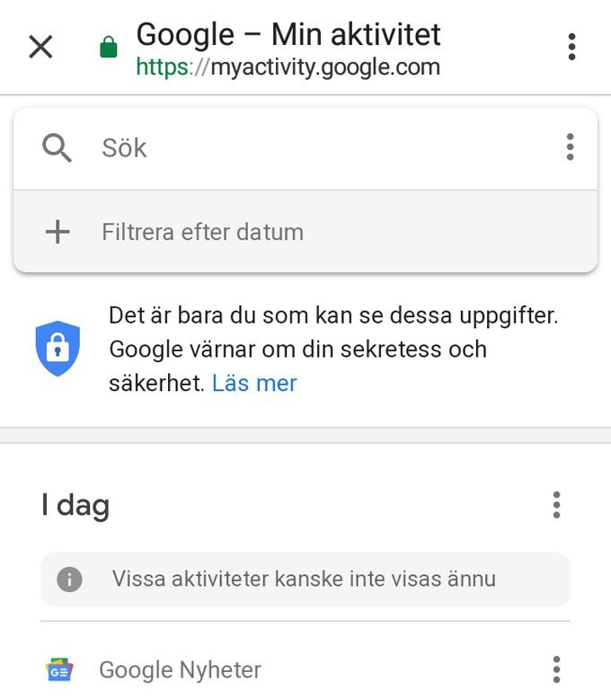The image size is (611, 700).
Task: Open the options menu in the Sök bar
Action: (570, 146)
